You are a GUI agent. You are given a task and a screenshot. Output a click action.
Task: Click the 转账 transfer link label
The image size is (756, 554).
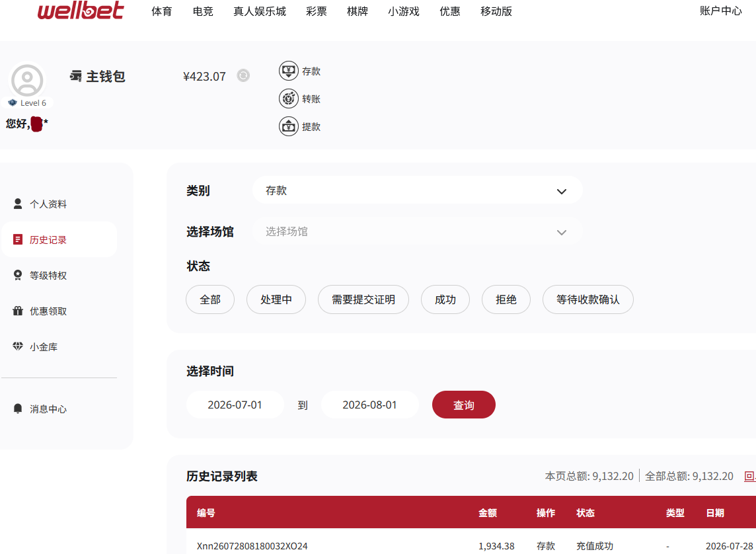311,99
